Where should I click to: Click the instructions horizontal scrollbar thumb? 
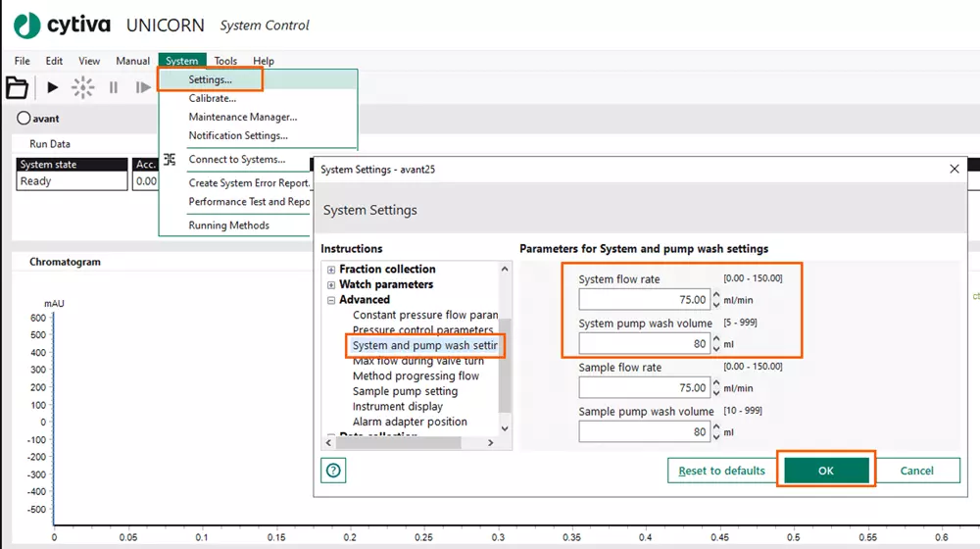[398, 443]
